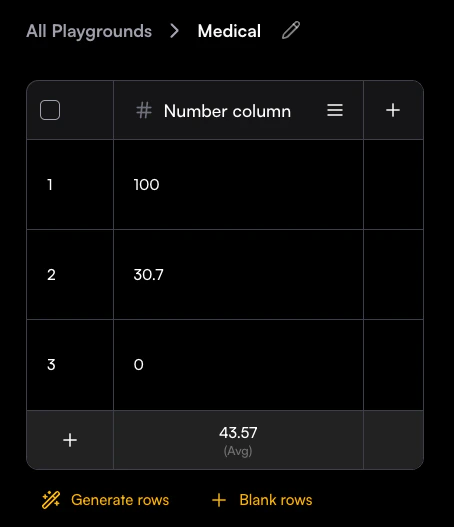Click the Medical playground title

coord(229,31)
